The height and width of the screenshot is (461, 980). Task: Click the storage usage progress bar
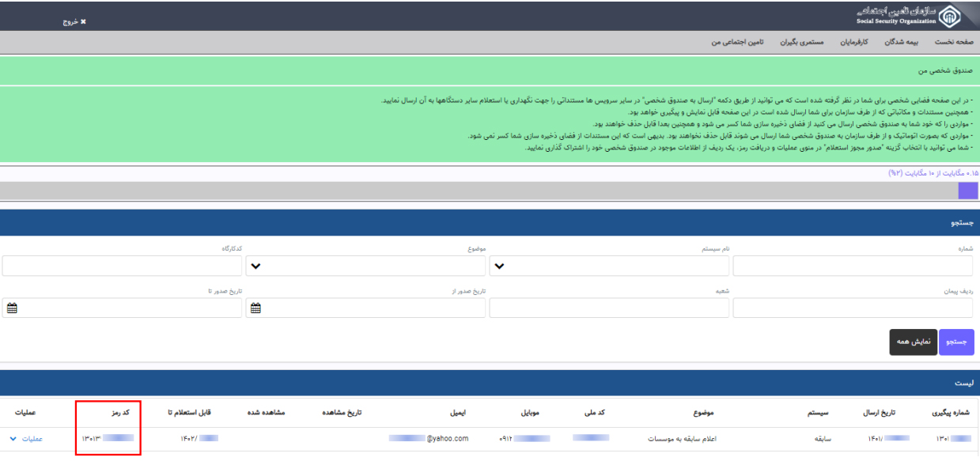point(490,191)
